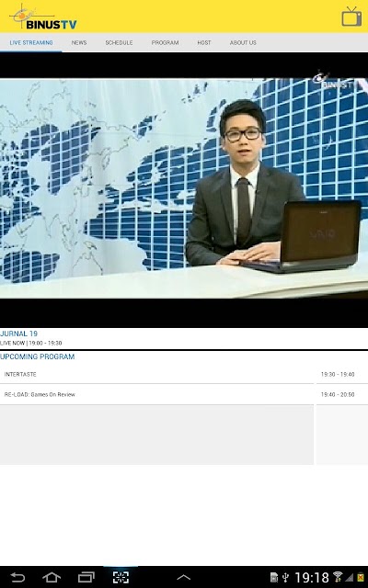The image size is (368, 588).
Task: Tap the Wi-Fi signal icon
Action: (x=338, y=577)
